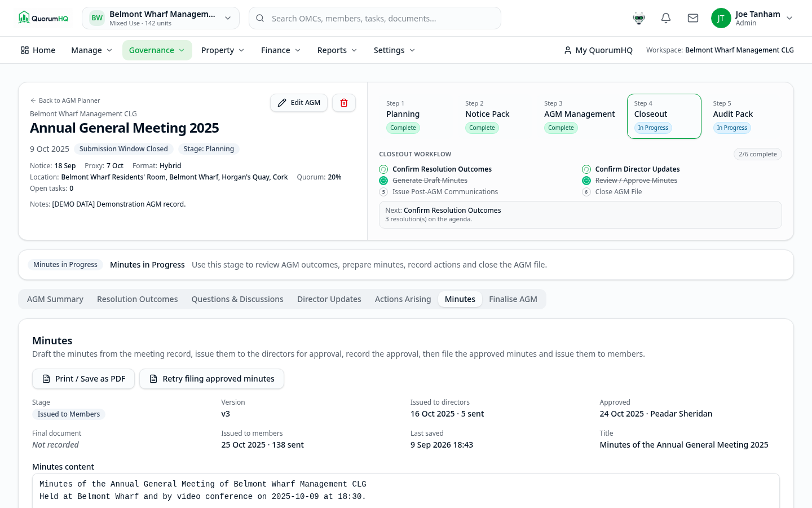Select Step 1 Planning
Viewport: 812px width, 508px height.
(416, 116)
